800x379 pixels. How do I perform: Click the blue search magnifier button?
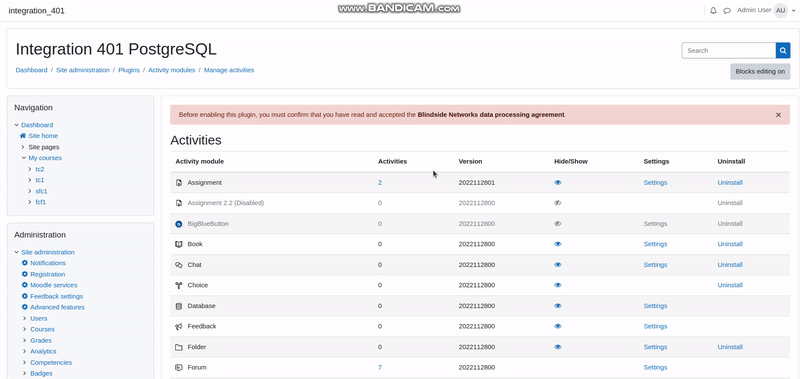(x=783, y=50)
